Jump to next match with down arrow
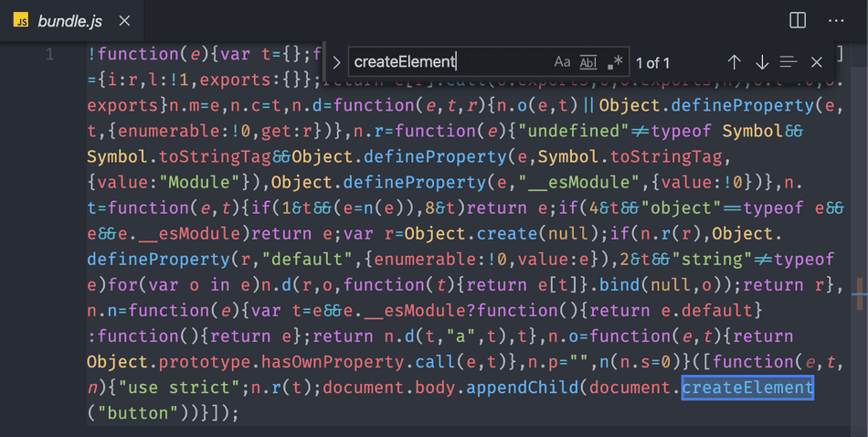868x437 pixels. [761, 62]
